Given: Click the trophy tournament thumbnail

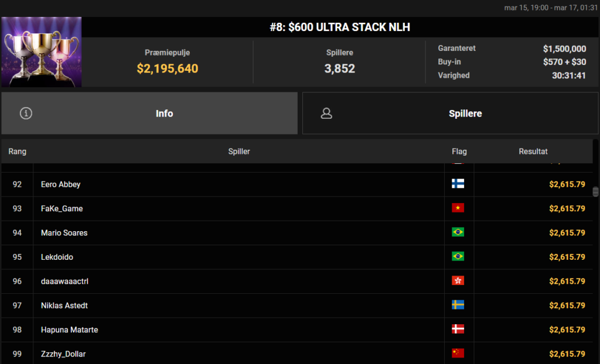Looking at the screenshot, I should tap(41, 52).
